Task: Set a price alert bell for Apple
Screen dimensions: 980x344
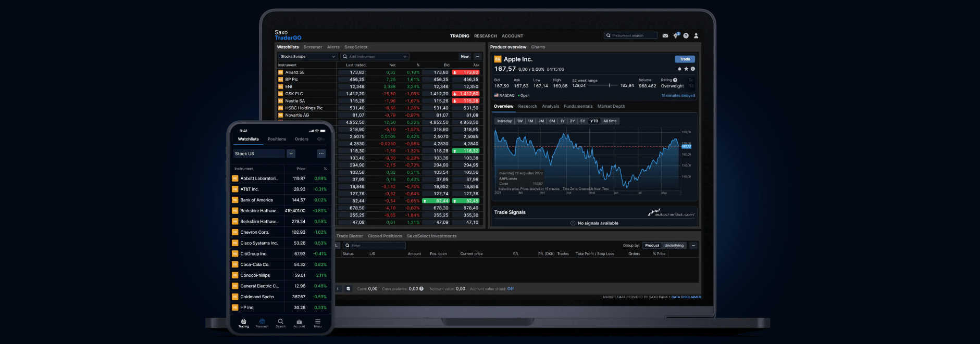Action: click(679, 69)
